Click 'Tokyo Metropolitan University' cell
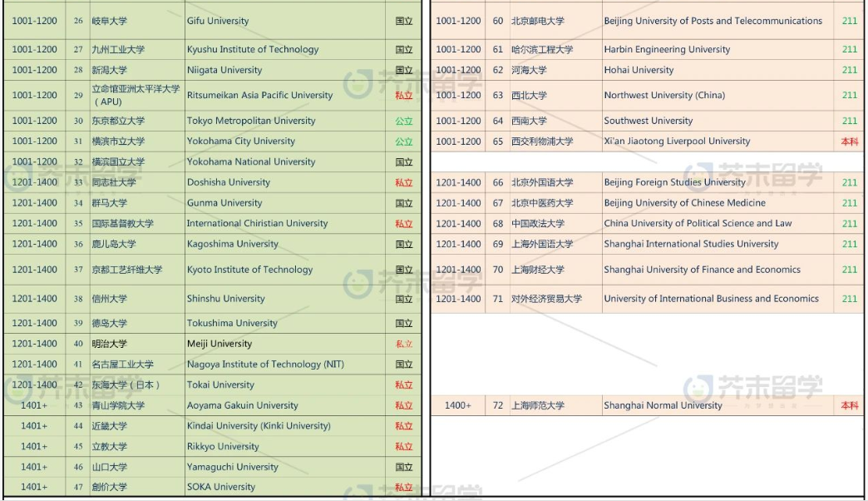Image resolution: width=868 pixels, height=501 pixels. (x=285, y=121)
